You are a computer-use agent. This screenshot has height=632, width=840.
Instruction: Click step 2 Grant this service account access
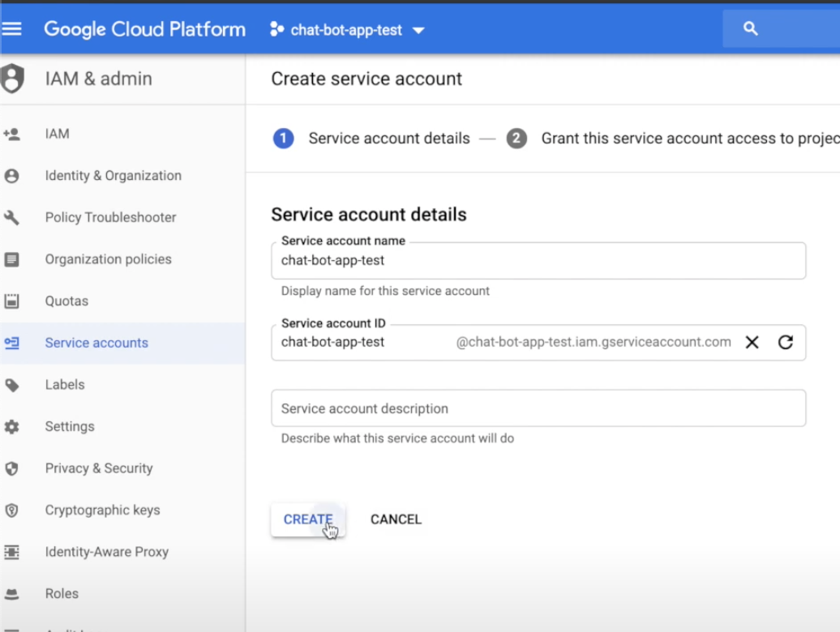tap(673, 139)
